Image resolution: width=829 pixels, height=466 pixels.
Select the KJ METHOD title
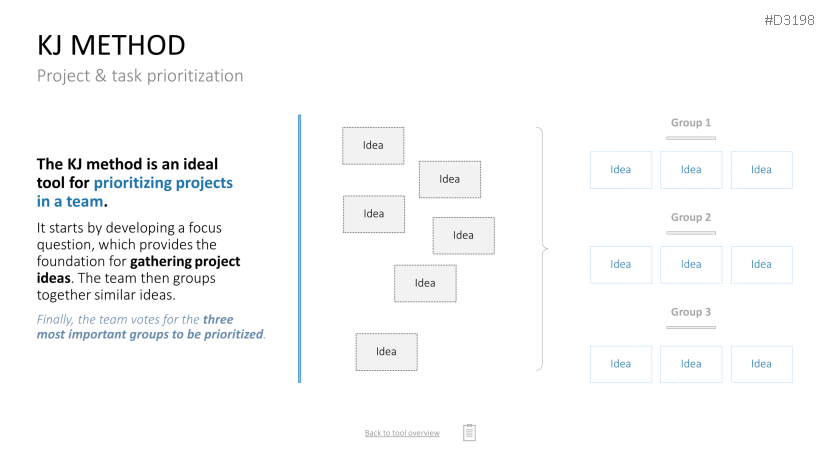111,45
